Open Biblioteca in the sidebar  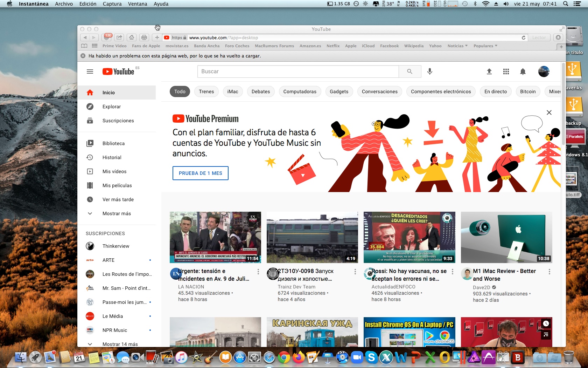117,143
